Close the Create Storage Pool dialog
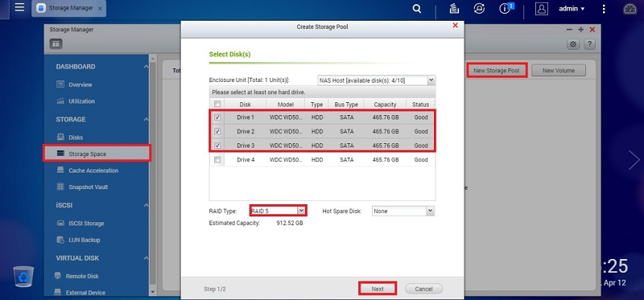Viewport: 644px width, 300px height. click(x=455, y=26)
